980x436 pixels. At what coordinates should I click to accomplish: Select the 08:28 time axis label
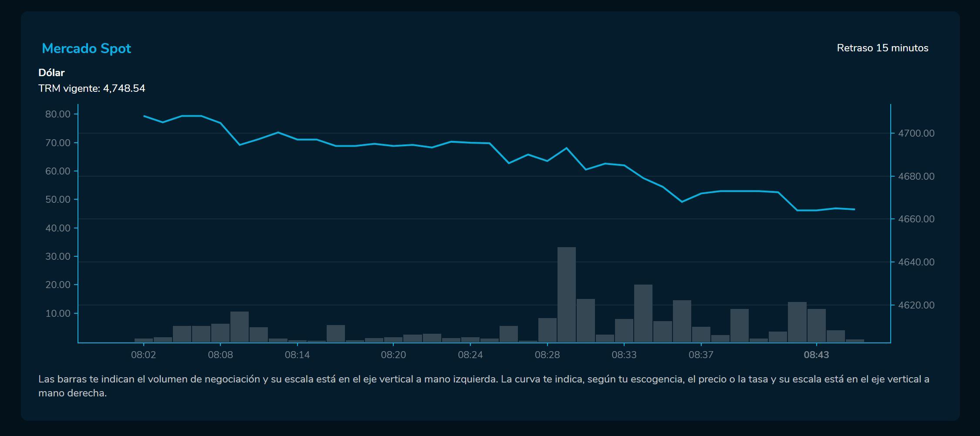pos(547,355)
